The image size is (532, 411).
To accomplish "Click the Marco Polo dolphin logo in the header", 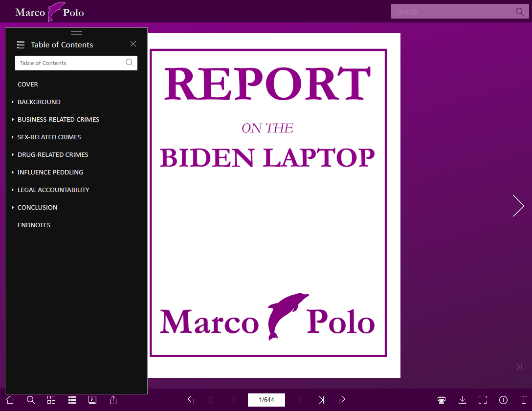I will click(49, 12).
